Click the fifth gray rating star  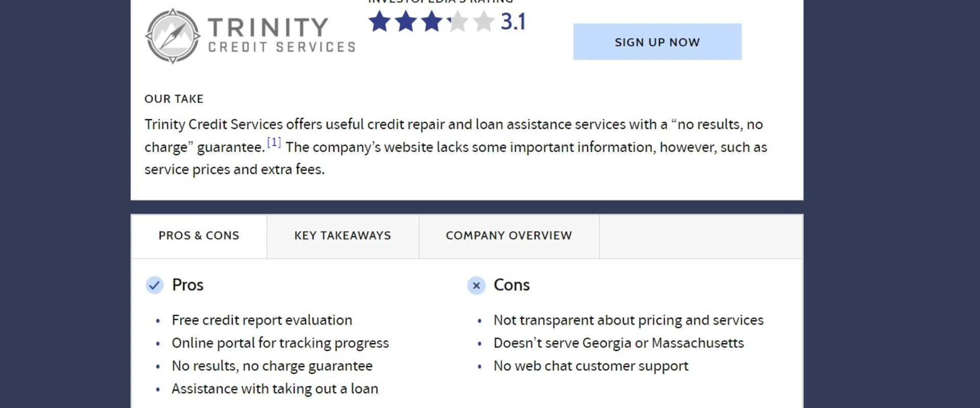tap(483, 22)
